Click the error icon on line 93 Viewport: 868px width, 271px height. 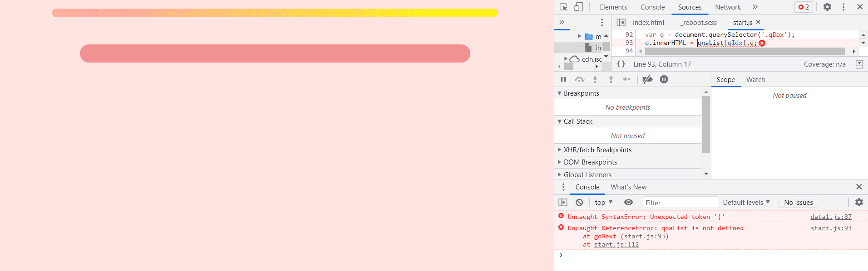coord(762,43)
